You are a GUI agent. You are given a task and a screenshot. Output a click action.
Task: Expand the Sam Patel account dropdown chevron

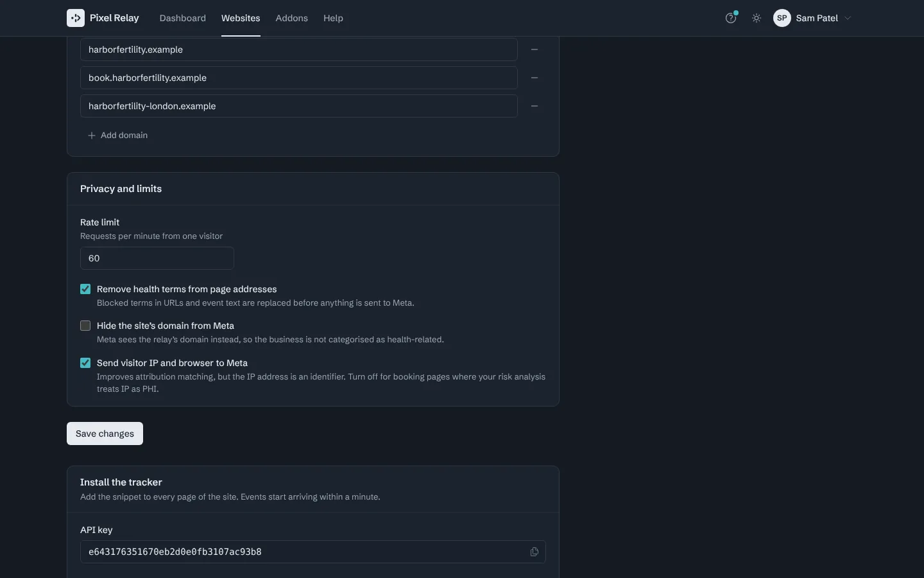pos(848,18)
